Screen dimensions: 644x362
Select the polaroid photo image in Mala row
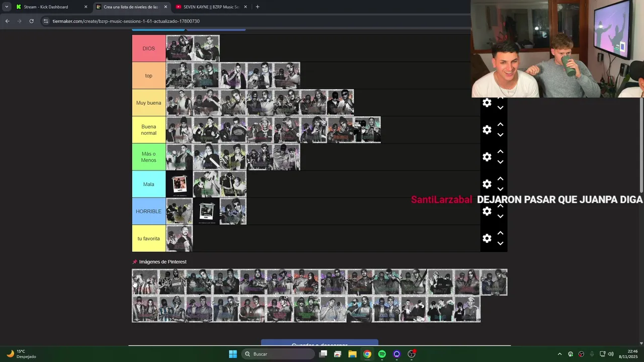point(180,184)
